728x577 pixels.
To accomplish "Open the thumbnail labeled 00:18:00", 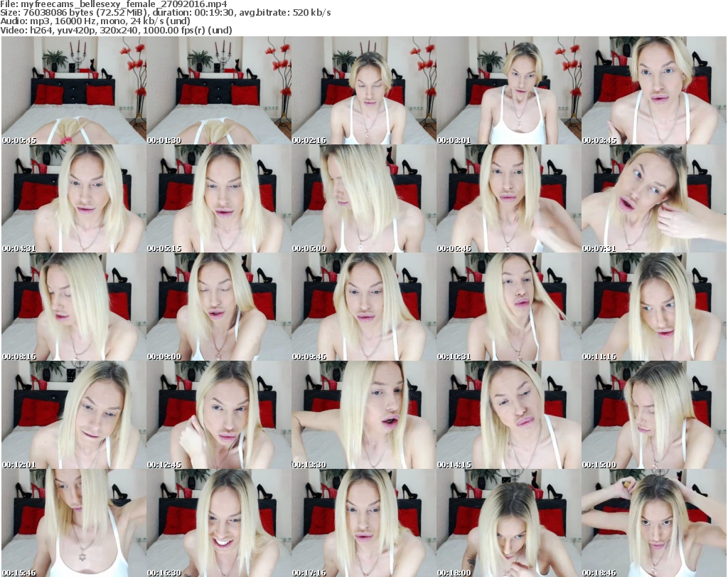I will (509, 523).
